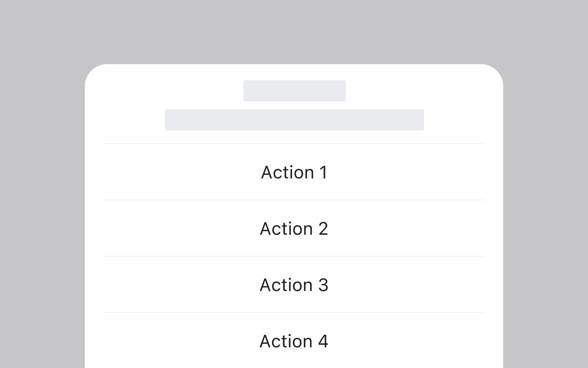The height and width of the screenshot is (368, 588).
Task: Tap Action 1 in the sheet
Action: (x=294, y=172)
